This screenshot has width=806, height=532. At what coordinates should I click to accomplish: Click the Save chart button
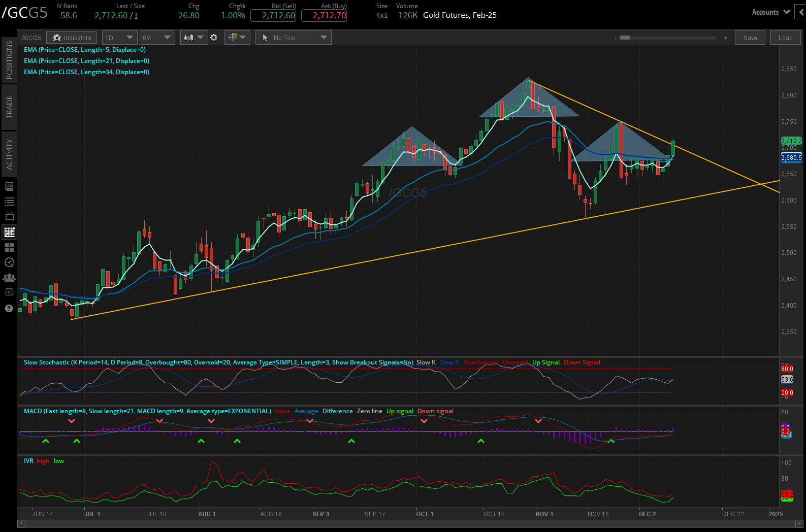(x=750, y=38)
